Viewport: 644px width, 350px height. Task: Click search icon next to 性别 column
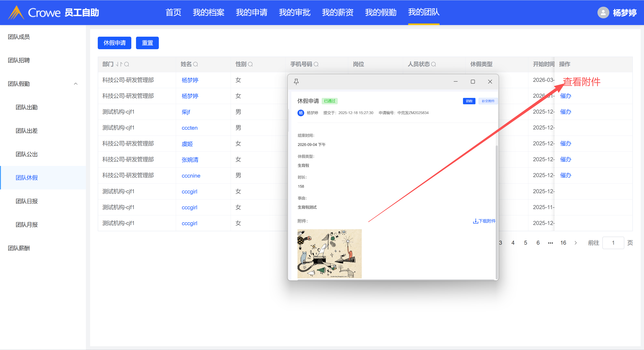250,64
